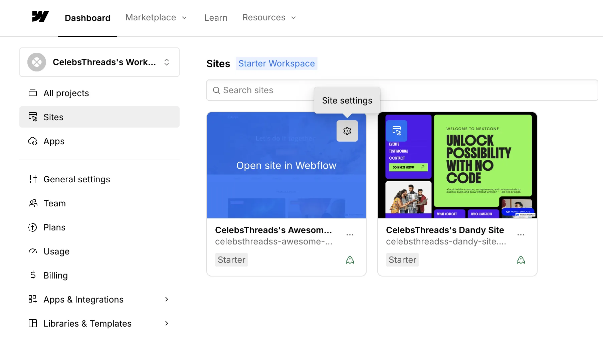Screen dimensions: 603x364
Task: Toggle the workspace switcher up-down arrows
Action: coord(167,62)
